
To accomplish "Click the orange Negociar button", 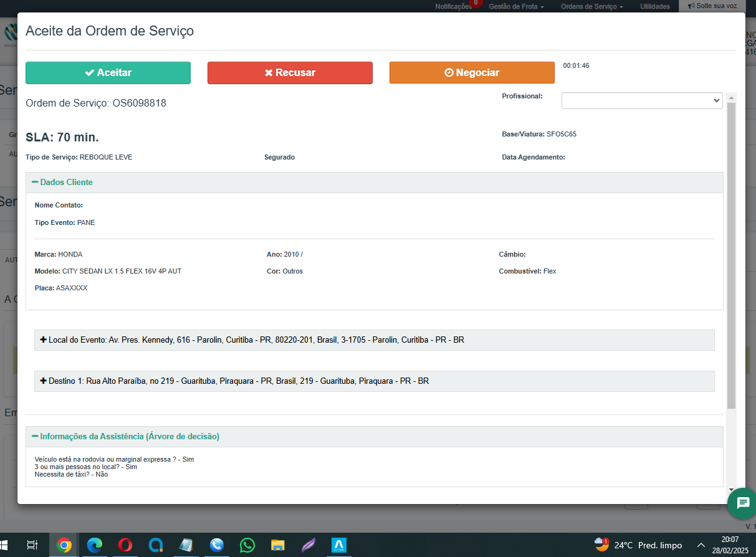I will (x=472, y=72).
